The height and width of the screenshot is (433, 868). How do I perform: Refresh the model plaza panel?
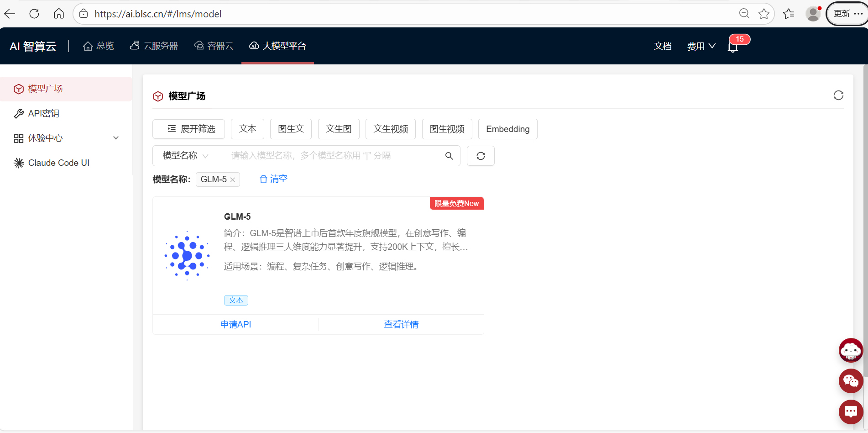pos(838,95)
